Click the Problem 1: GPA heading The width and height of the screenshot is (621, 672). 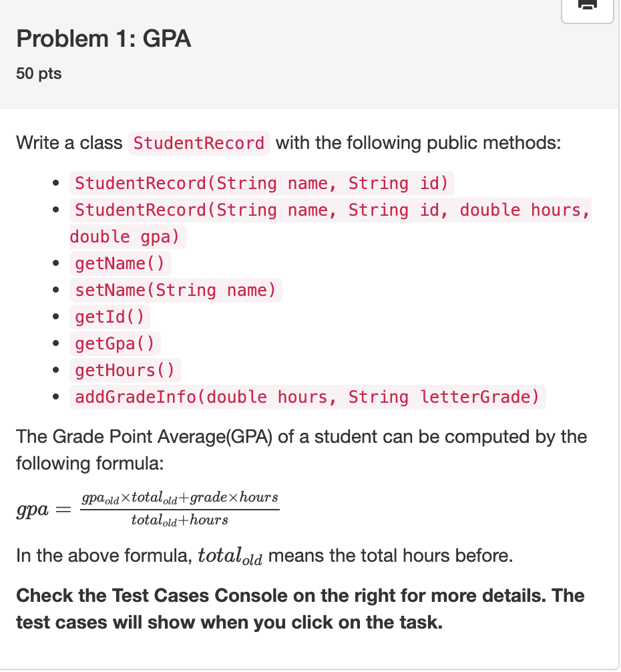point(103,39)
